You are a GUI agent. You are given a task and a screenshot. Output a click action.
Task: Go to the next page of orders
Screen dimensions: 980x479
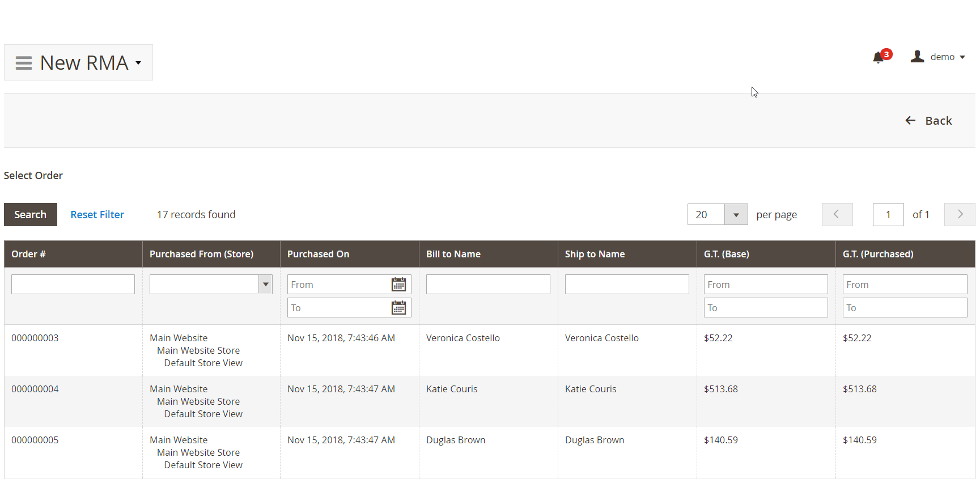959,214
